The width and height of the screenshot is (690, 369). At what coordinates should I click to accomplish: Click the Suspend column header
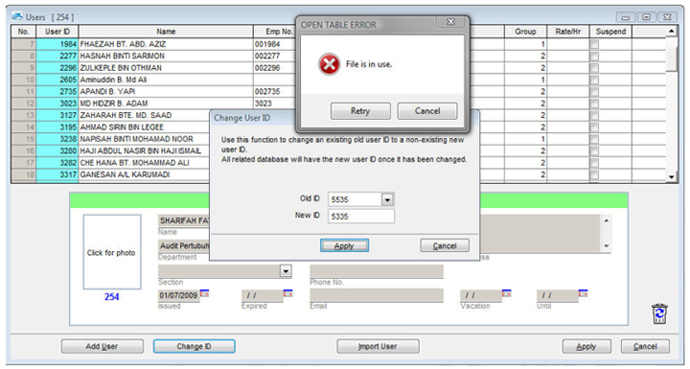(610, 32)
